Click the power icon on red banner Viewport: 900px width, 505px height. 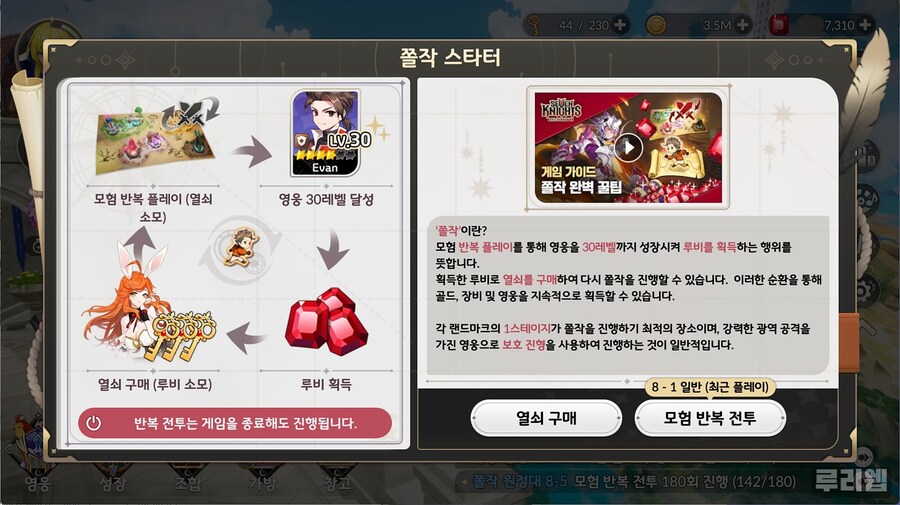point(94,424)
